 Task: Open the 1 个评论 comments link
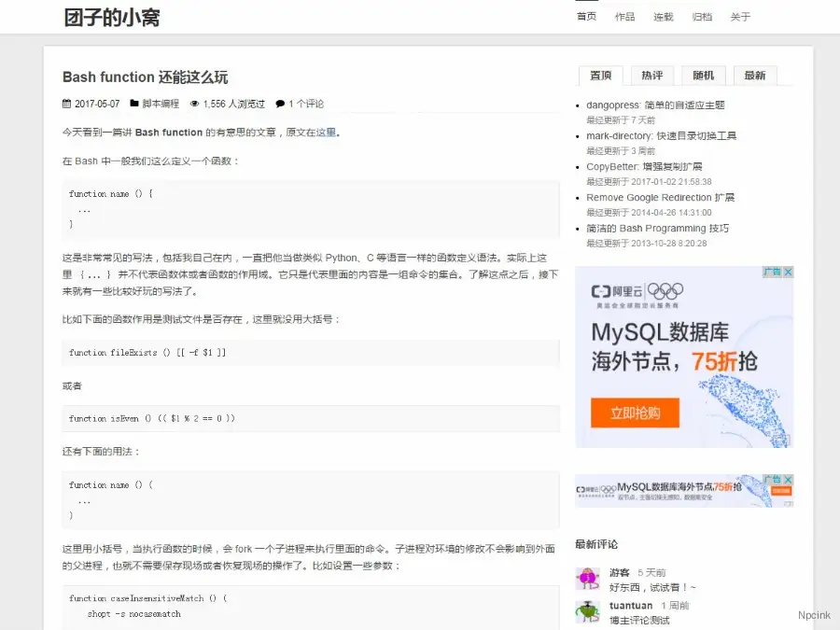[306, 104]
